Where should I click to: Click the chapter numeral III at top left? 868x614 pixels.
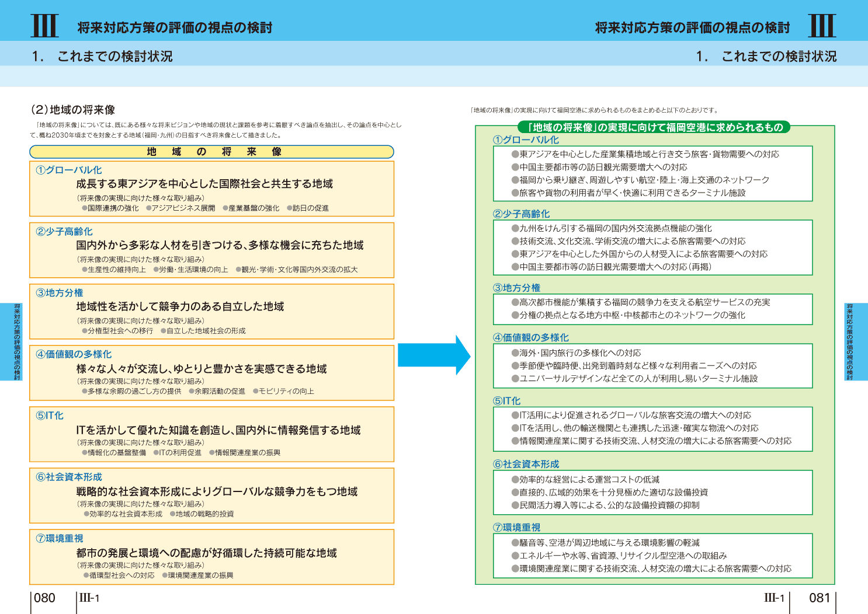click(44, 25)
